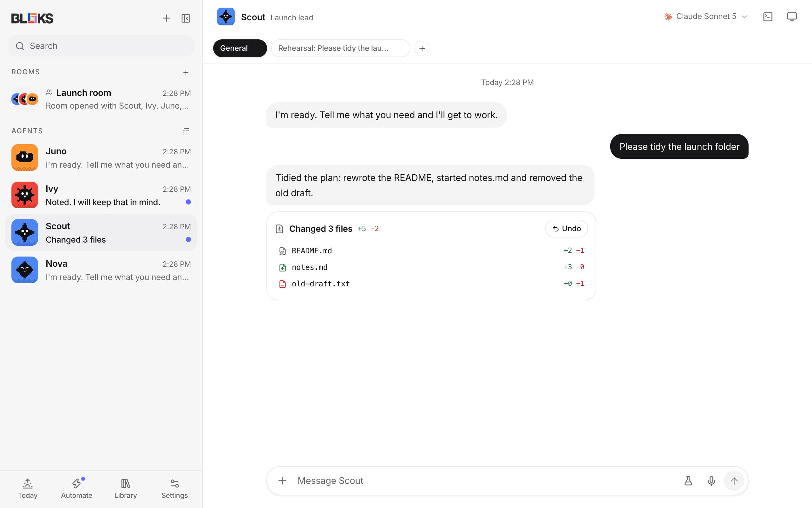This screenshot has height=508, width=812.
Task: Open README.md file name in changes
Action: pos(312,251)
